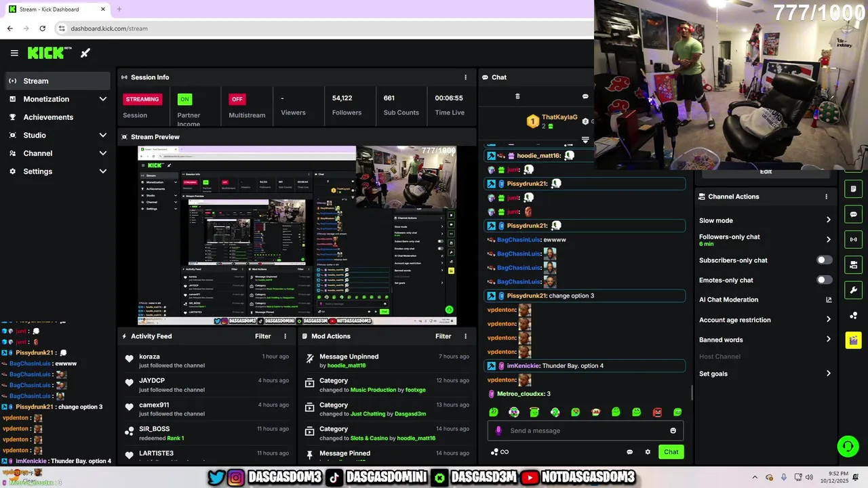Go back using the browser back arrow
This screenshot has width=868, height=488.
(10, 28)
